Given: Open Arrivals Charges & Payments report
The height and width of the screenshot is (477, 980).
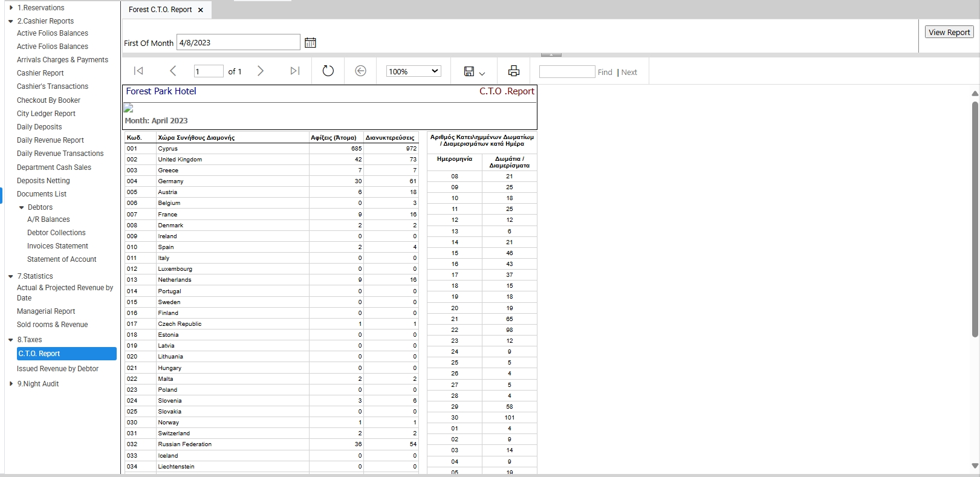Looking at the screenshot, I should (x=62, y=60).
